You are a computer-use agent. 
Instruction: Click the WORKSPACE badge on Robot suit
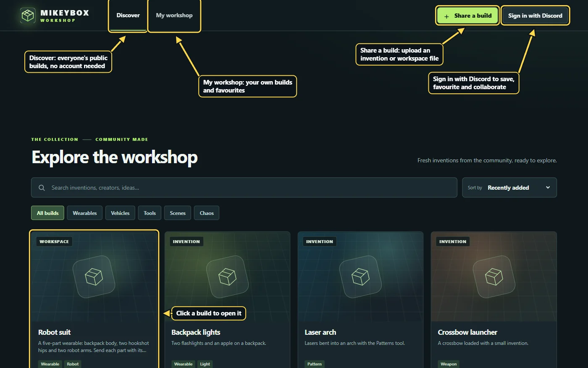[54, 242]
